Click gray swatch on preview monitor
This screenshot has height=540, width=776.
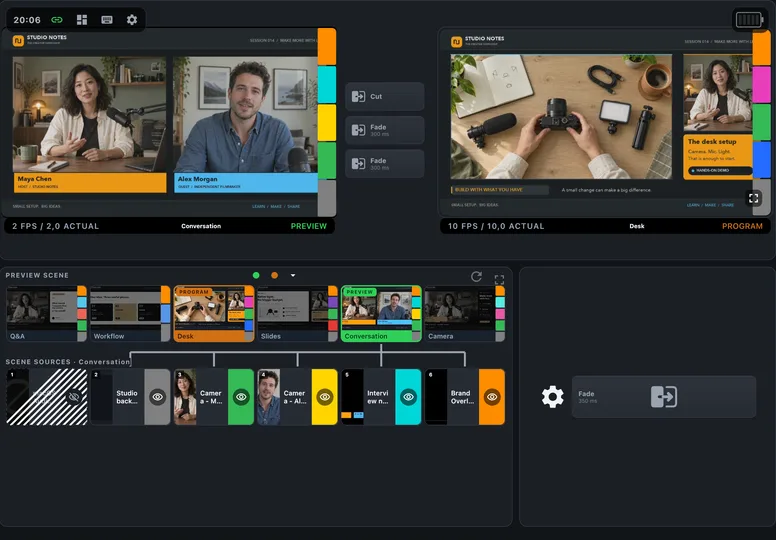tap(327, 198)
